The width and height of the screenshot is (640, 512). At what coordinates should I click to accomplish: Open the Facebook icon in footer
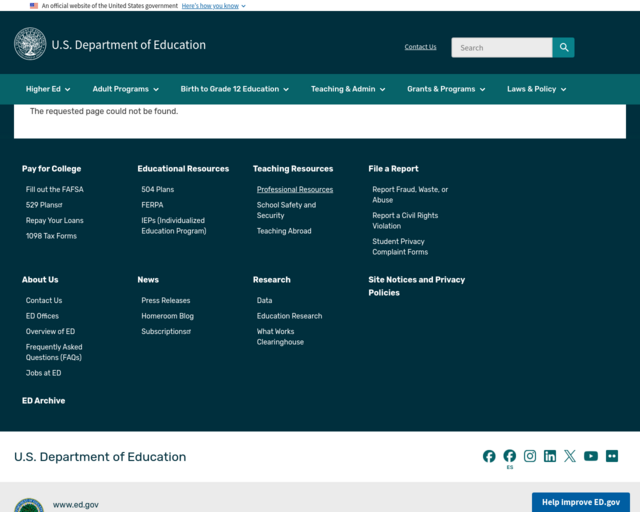(x=489, y=456)
